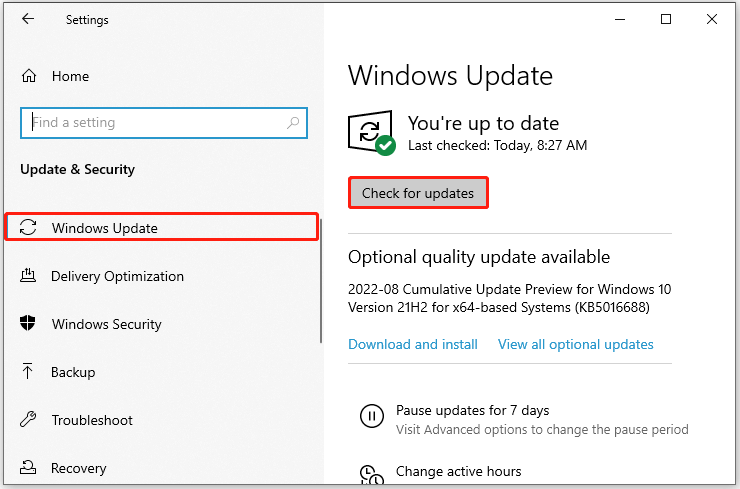This screenshot has width=740, height=489.
Task: Click the Troubleshoot wrench icon
Action: point(28,420)
